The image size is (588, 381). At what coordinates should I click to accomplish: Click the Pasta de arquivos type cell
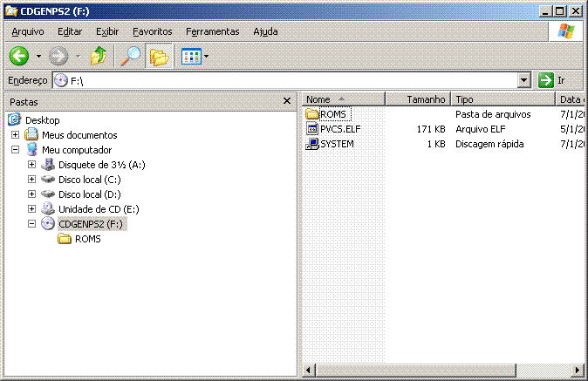tap(493, 114)
